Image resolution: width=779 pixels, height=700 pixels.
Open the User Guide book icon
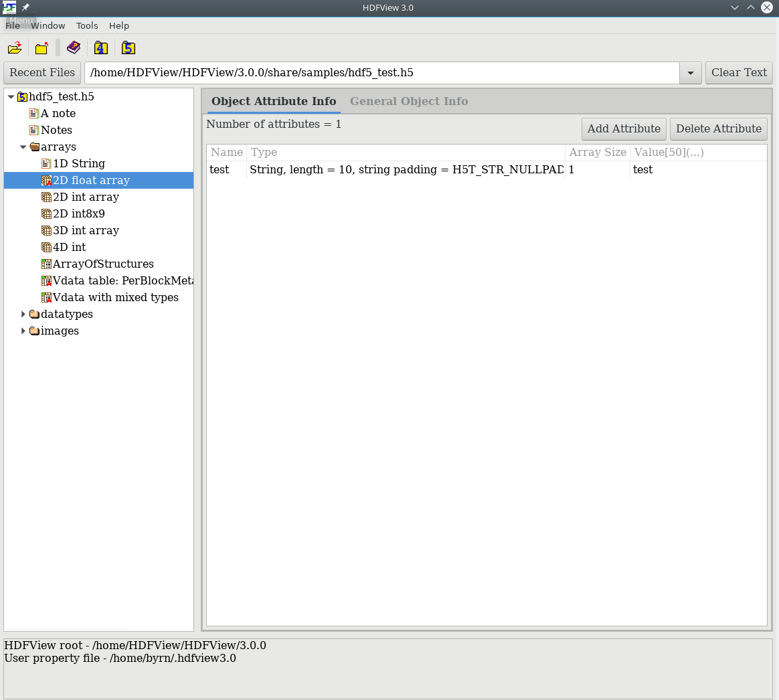click(x=74, y=48)
